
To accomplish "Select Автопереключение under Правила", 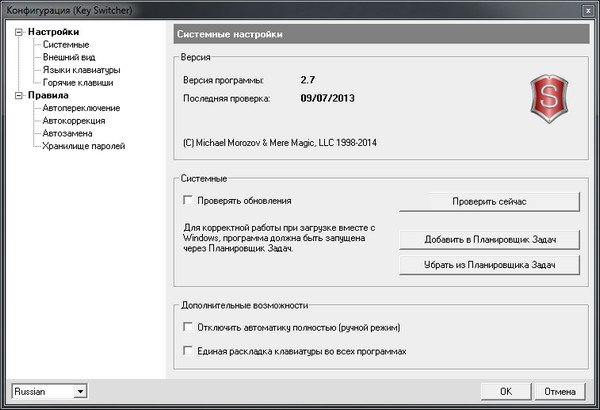I will [82, 108].
